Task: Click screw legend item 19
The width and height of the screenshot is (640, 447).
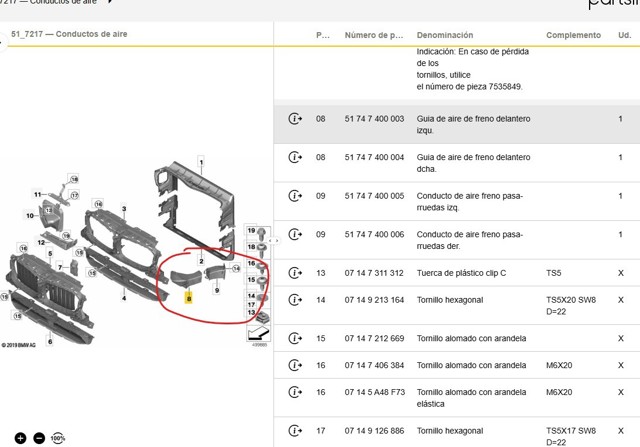Action: tap(257, 232)
